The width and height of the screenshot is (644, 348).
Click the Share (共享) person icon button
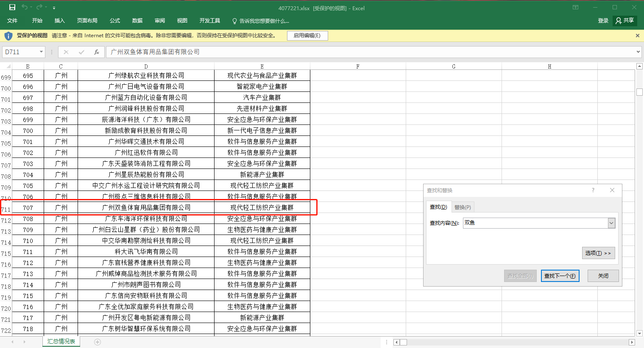pos(625,20)
